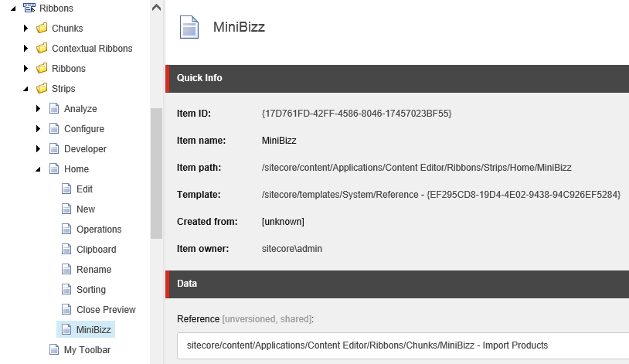Screen dimensions: 629x364
Task: Click the Clipboard item document icon
Action: click(66, 249)
